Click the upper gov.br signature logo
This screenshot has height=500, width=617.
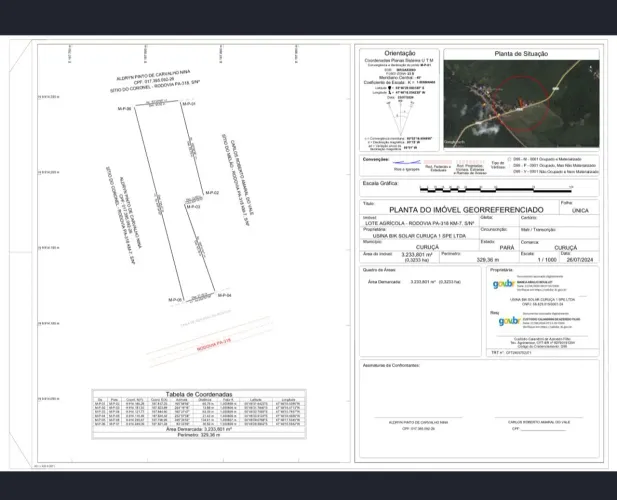503,284
